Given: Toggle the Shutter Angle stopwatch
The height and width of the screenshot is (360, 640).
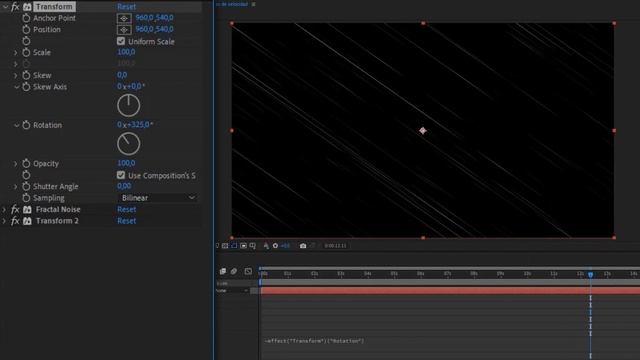Looking at the screenshot, I should (x=26, y=186).
